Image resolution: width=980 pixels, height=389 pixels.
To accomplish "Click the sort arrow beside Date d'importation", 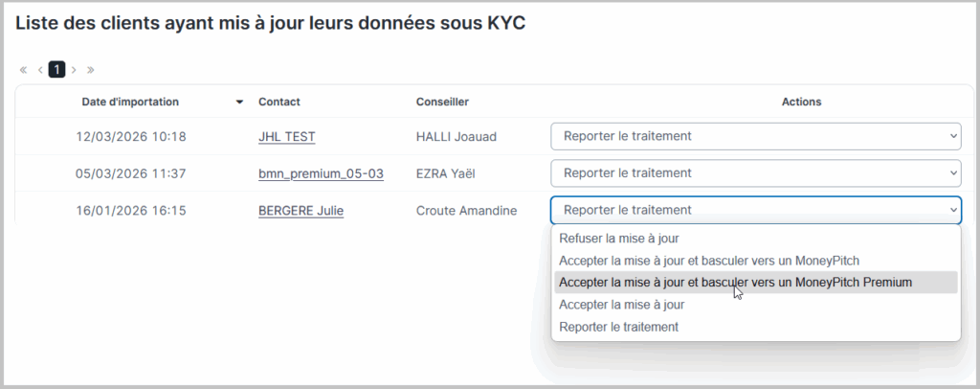I will pos(239,103).
